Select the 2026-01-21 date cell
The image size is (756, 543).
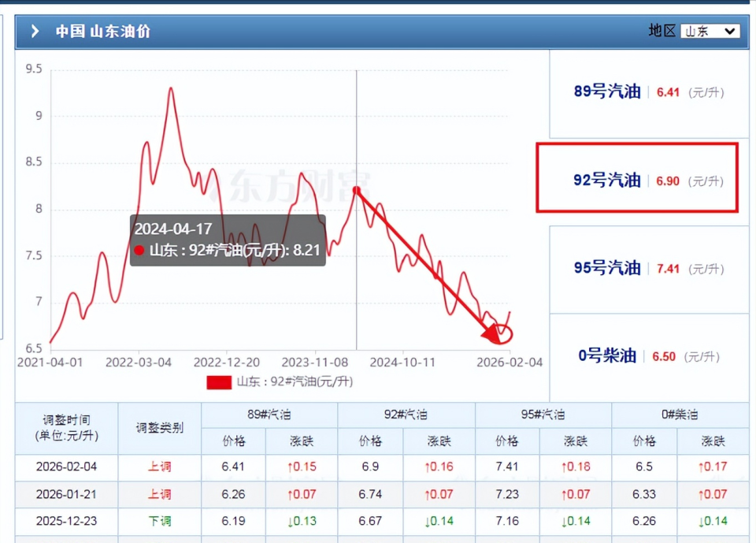point(66,494)
